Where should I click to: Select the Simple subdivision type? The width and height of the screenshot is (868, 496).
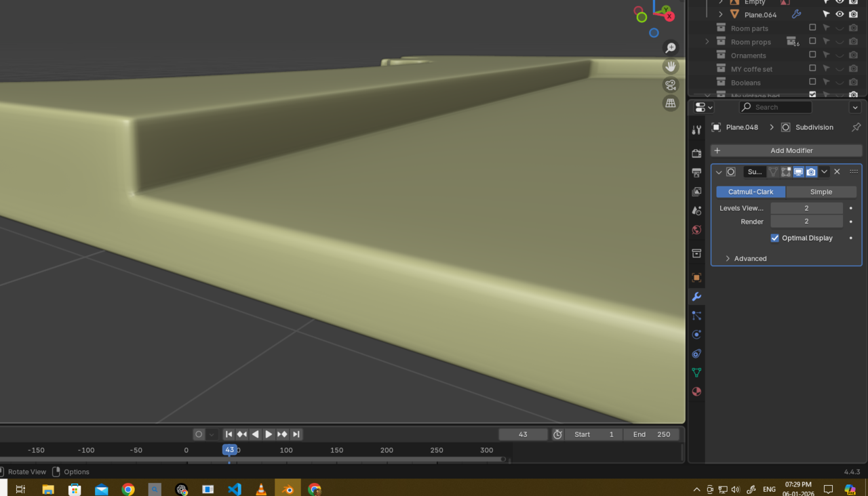pos(821,192)
